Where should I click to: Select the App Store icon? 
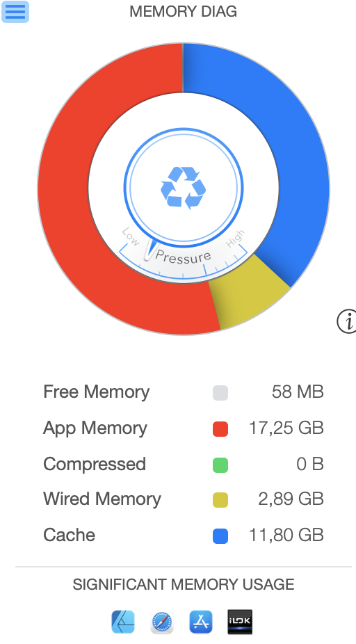point(201,622)
